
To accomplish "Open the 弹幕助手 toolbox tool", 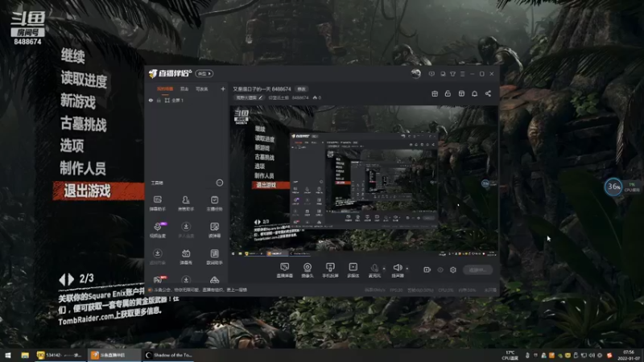I will click(x=157, y=204).
